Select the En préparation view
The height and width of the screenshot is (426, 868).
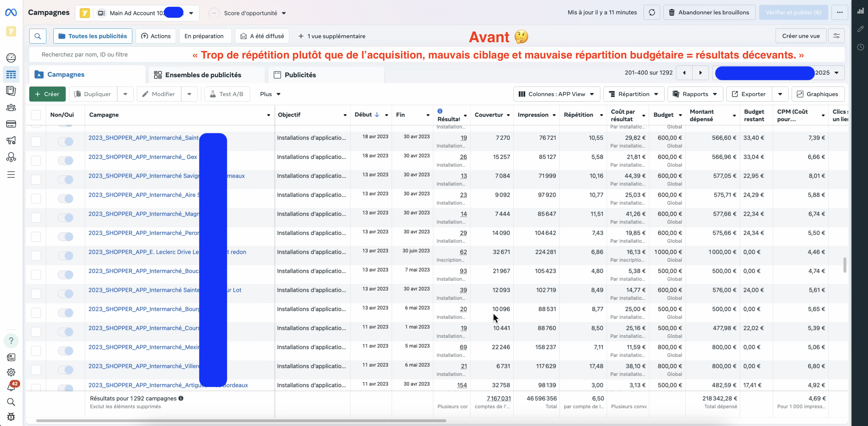206,36
